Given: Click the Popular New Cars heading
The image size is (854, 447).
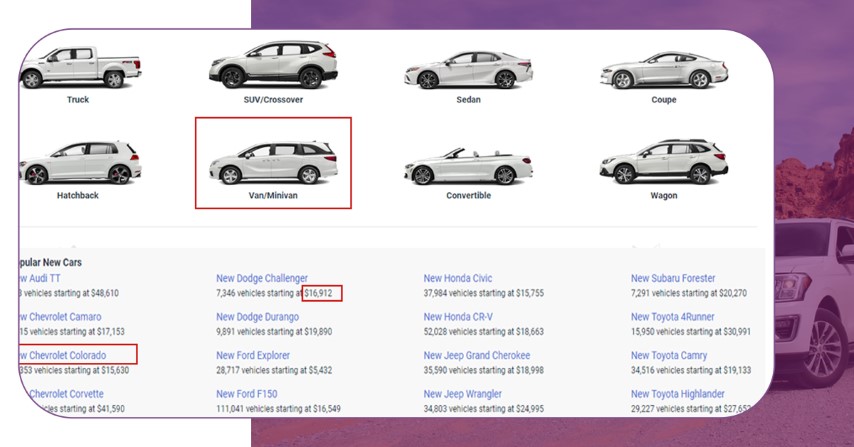Looking at the screenshot, I should coord(50,262).
